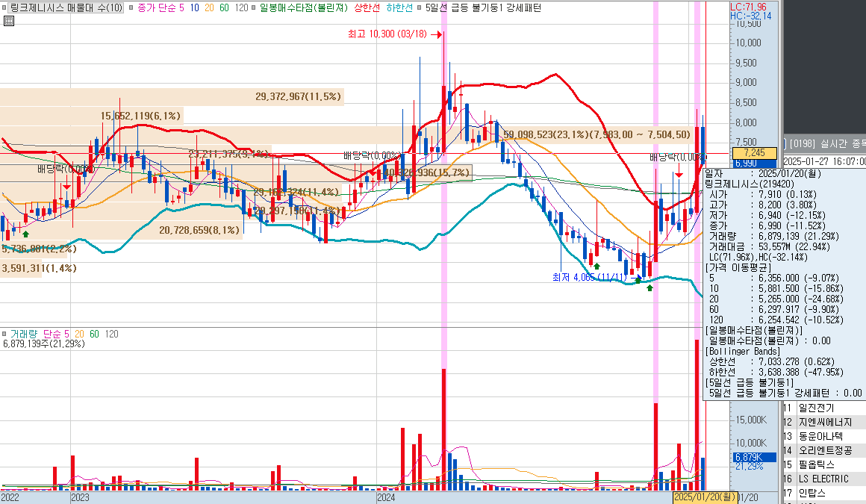Viewport: 866px width, 504px height.
Task: Click the square marker before 일봉매수타점(볼린져)
Action: click(x=255, y=7)
